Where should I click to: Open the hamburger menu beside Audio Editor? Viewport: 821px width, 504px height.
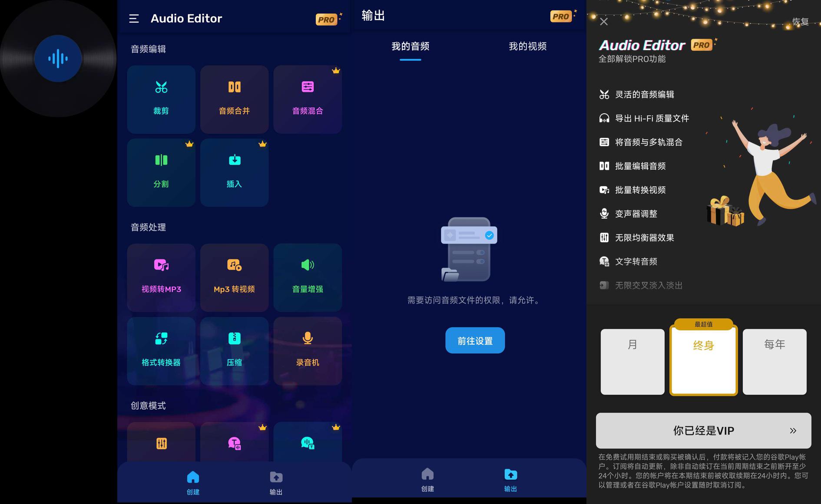pos(134,19)
